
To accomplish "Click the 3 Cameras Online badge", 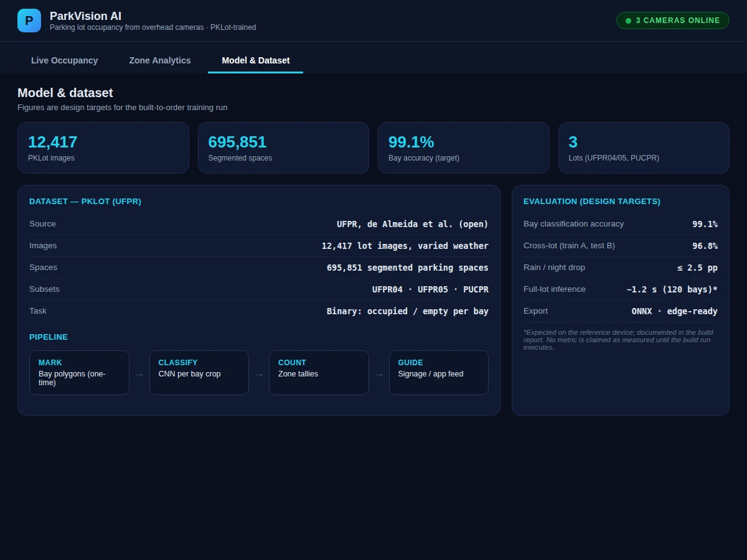I will (x=673, y=21).
